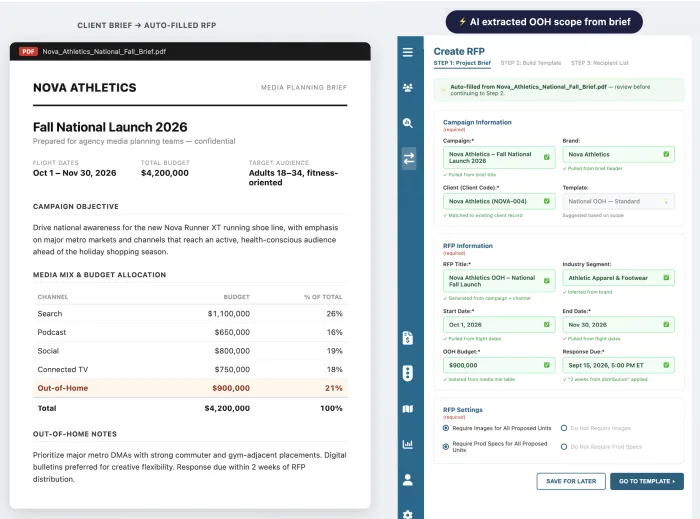The height and width of the screenshot is (519, 700).
Task: Click the Matched to existing client record note
Action: [x=483, y=215]
